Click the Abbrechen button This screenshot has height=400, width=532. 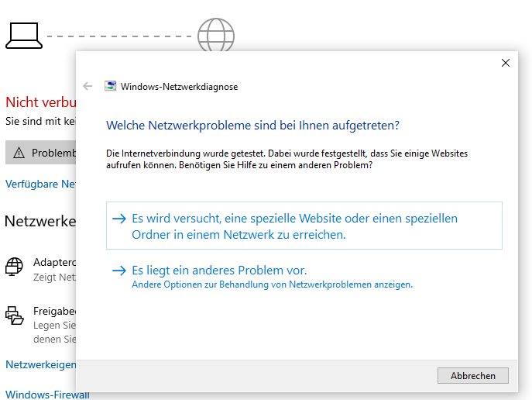pos(473,375)
